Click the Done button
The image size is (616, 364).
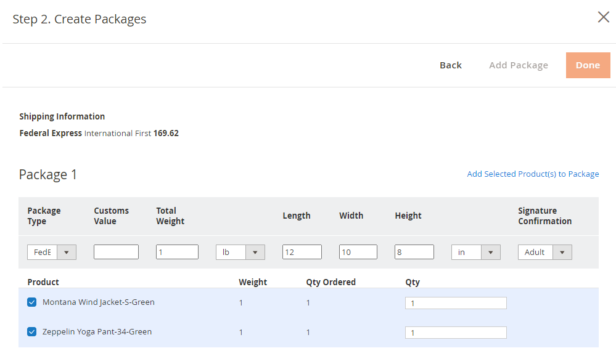(588, 65)
